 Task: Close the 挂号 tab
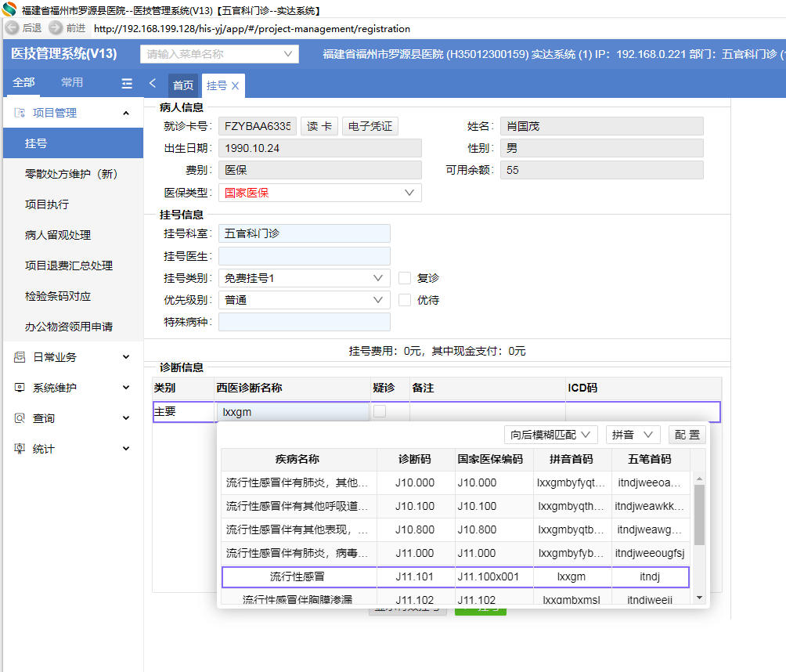[235, 85]
